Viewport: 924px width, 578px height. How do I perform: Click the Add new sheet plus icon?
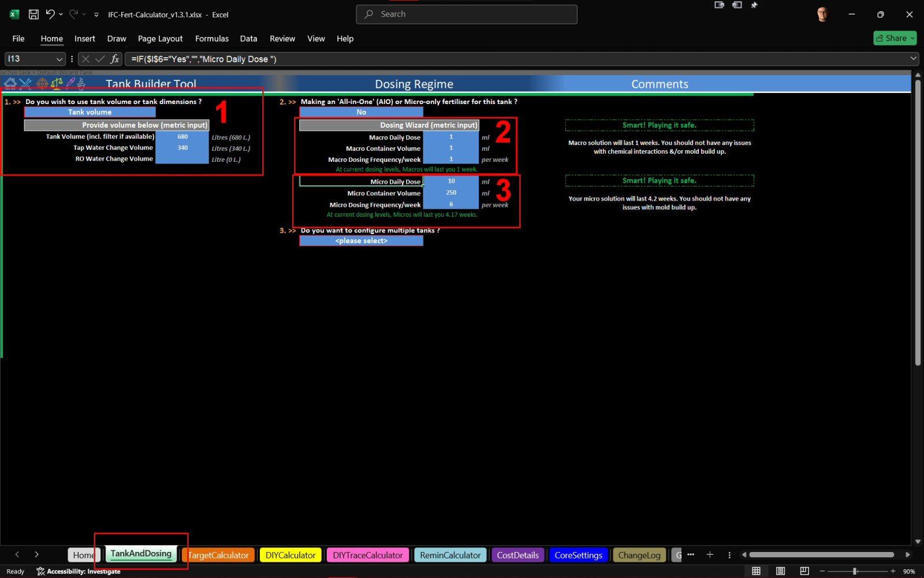pos(710,555)
